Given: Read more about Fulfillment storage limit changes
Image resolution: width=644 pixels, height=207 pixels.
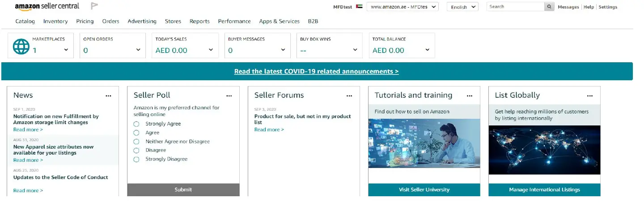Looking at the screenshot, I should [x=28, y=129].
